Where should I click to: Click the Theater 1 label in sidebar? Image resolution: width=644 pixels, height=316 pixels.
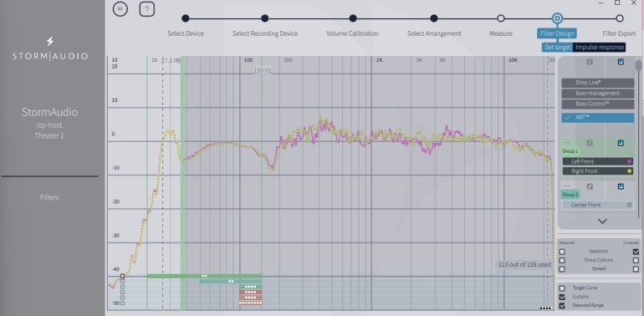pyautogui.click(x=49, y=135)
